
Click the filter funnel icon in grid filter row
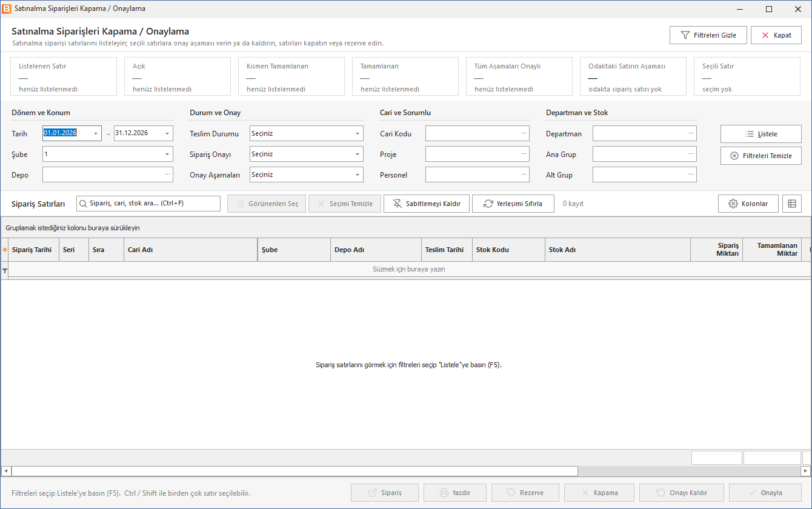coord(5,270)
